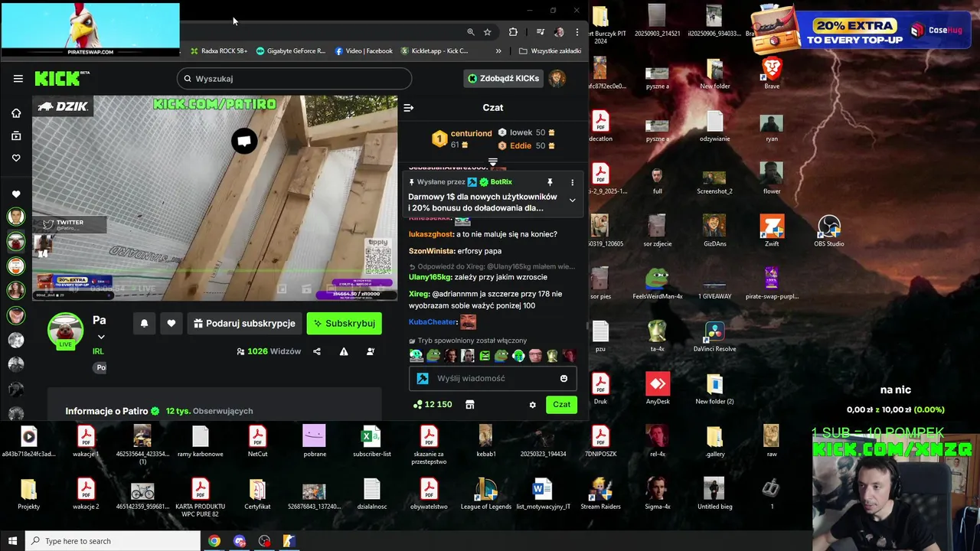Report the stream with warning triangle icon
This screenshot has height=551, width=980.
coord(344,351)
